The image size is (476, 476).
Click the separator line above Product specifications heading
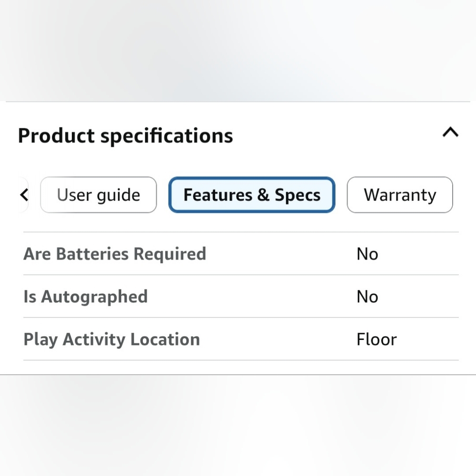click(x=238, y=102)
